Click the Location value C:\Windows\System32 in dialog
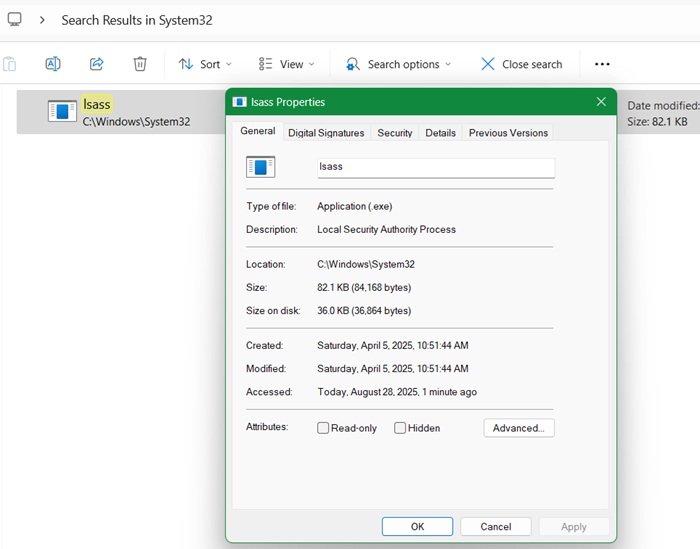 [366, 264]
